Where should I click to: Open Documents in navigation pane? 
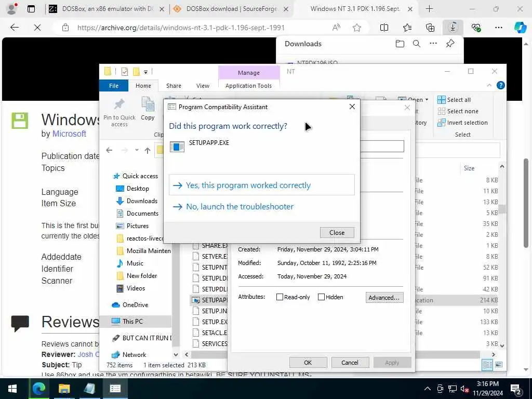137,214
